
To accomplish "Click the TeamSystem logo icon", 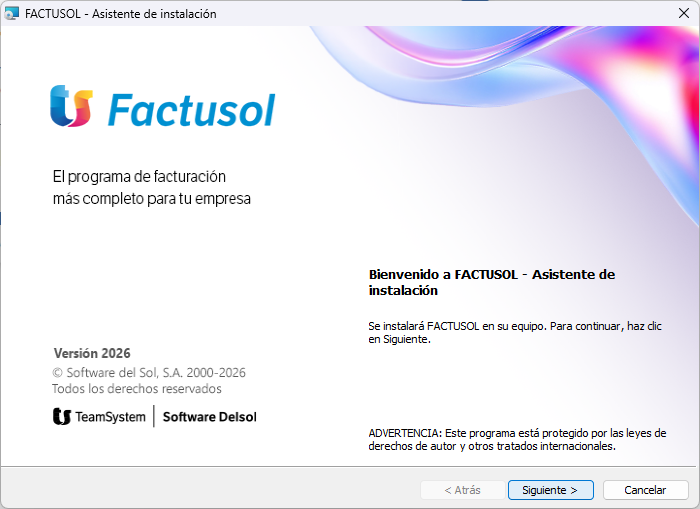I will 62,417.
